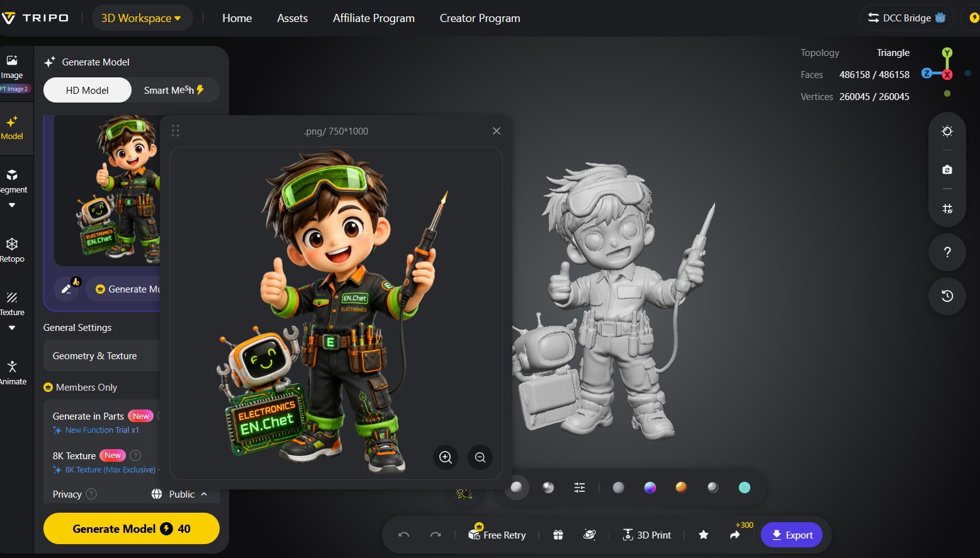The image size is (980, 558).
Task: Click the Export button
Action: click(x=792, y=535)
